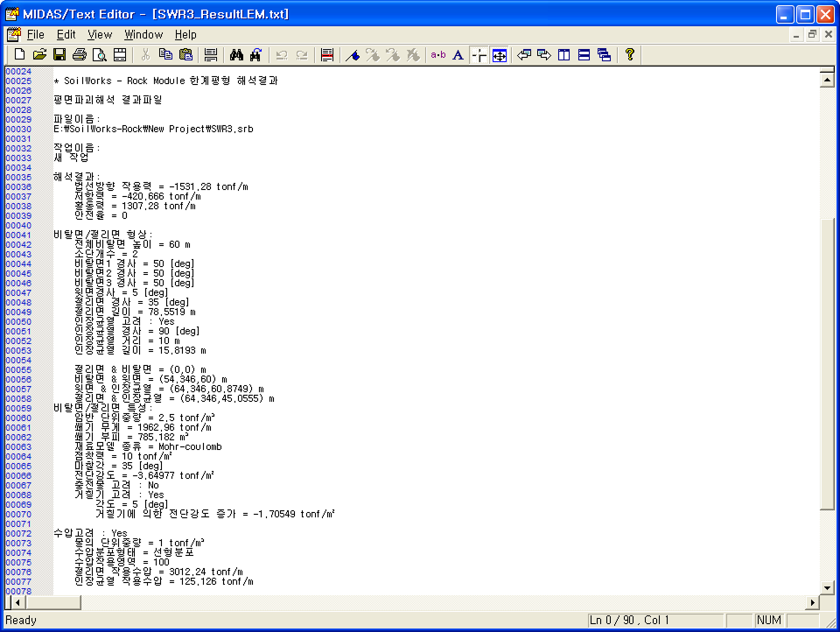
Task: Click the Copy icon in the toolbar
Action: tap(165, 55)
